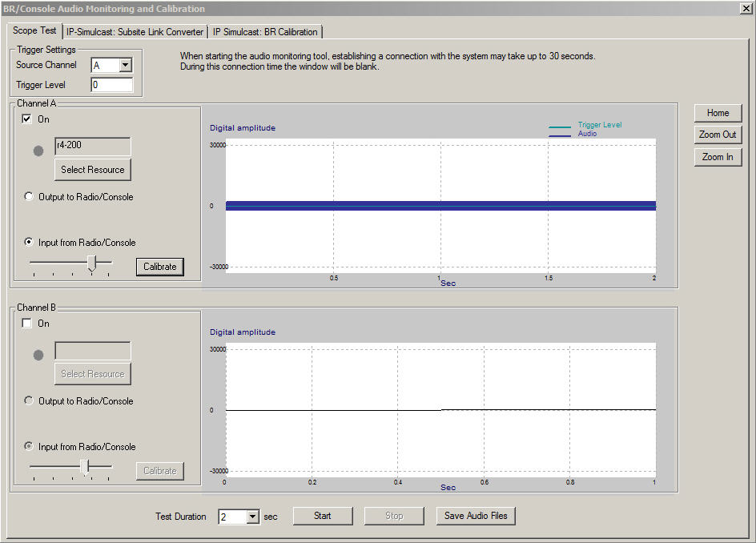
Task: Select the Scope Test tab
Action: (34, 30)
